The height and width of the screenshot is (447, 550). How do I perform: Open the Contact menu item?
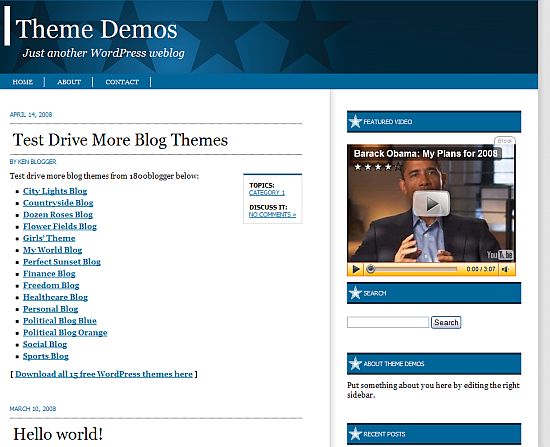pos(122,82)
